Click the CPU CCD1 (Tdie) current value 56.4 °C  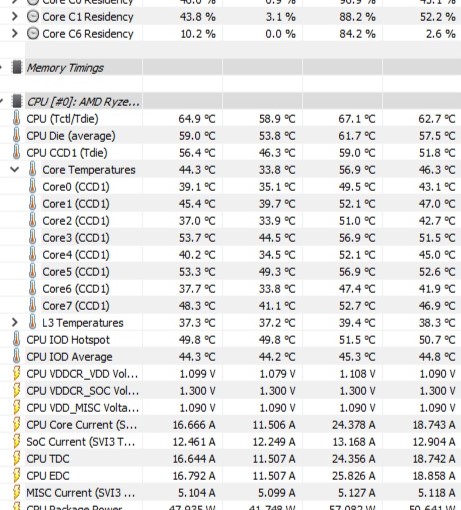coord(197,153)
